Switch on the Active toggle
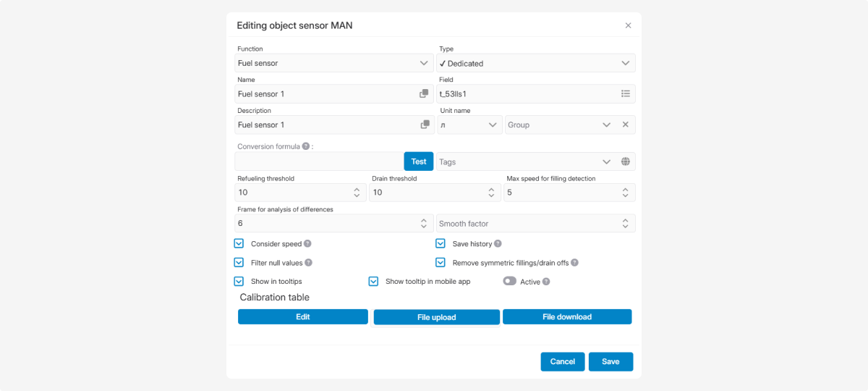Image resolution: width=868 pixels, height=391 pixels. (510, 282)
